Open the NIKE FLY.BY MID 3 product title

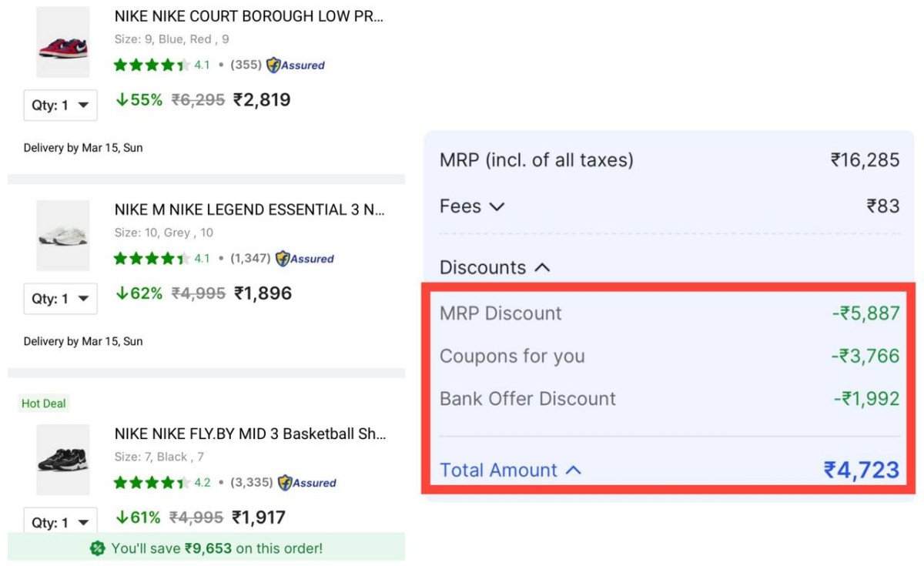[x=250, y=434]
